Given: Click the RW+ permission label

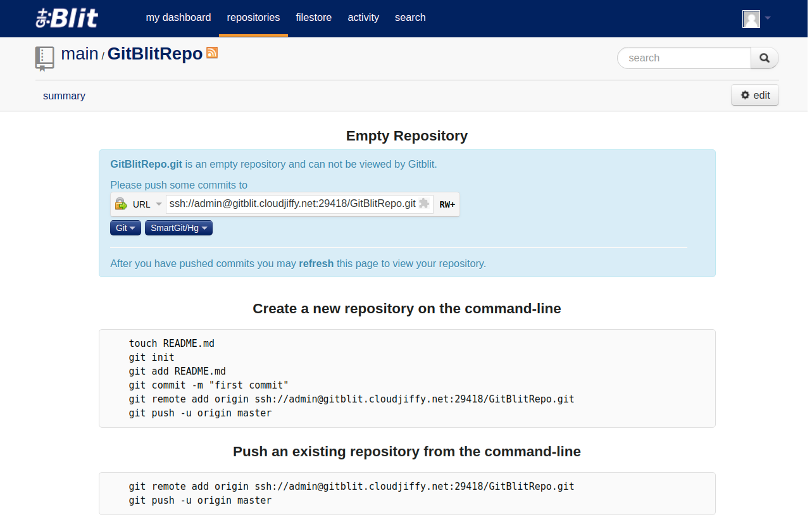Looking at the screenshot, I should [x=447, y=204].
